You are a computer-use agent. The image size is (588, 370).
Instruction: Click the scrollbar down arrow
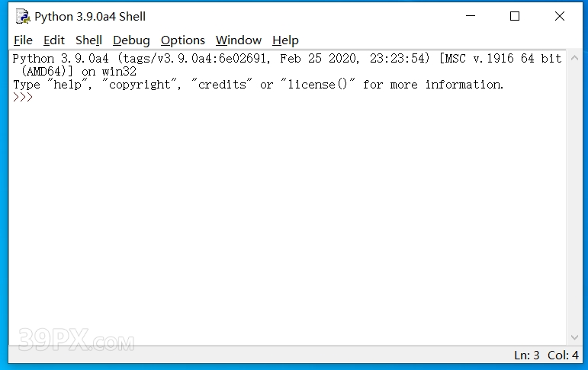pos(574,337)
